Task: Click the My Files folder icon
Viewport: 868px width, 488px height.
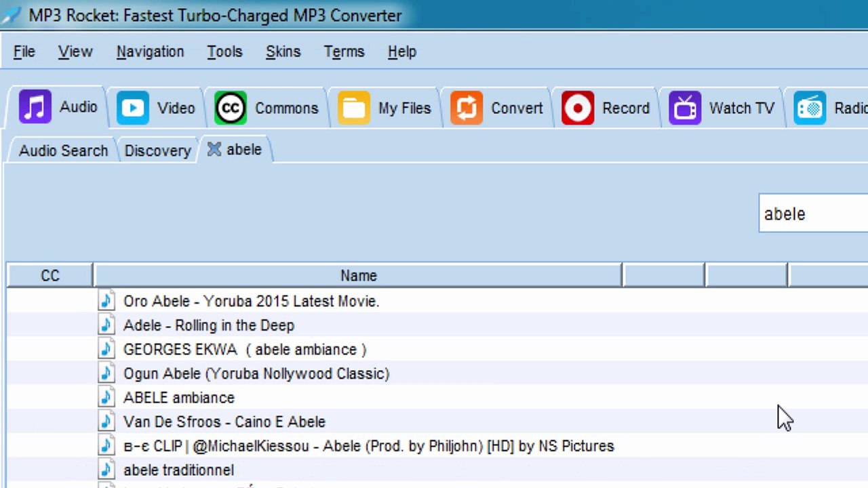Action: coord(354,108)
